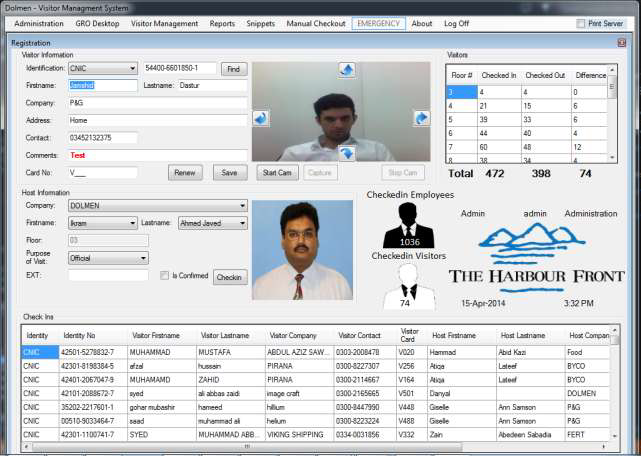
Task: Click the Checkin button
Action: click(230, 277)
